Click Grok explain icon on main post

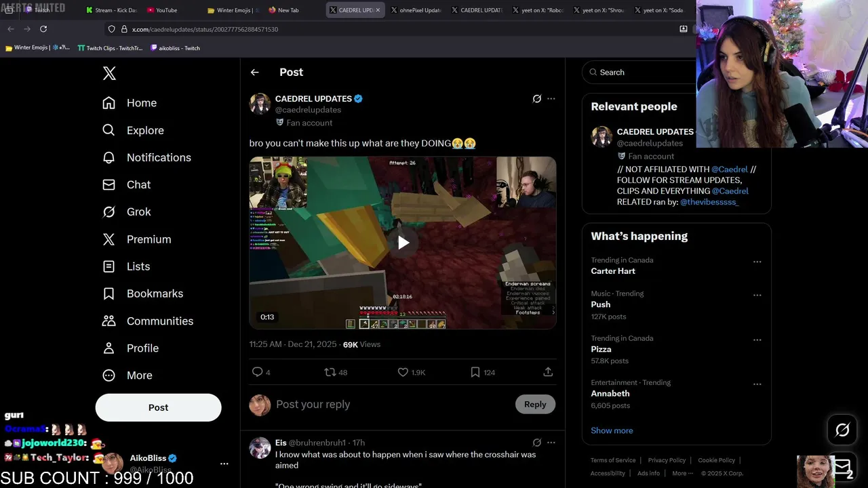pos(536,99)
